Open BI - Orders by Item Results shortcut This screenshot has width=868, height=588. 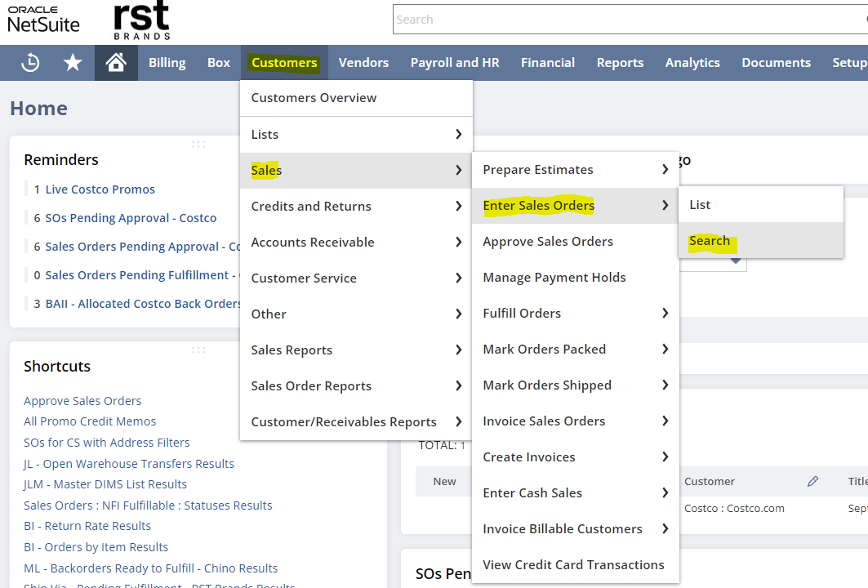click(x=96, y=547)
